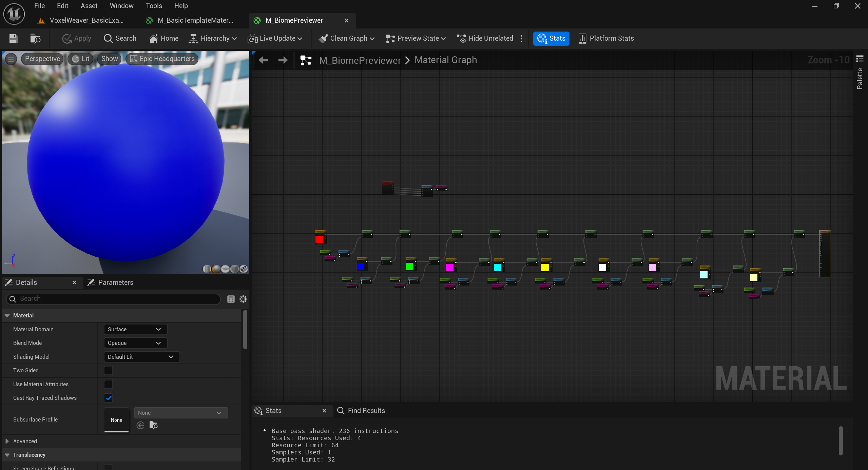868x470 pixels.
Task: Click the Subsurface Profile None thumbnail
Action: point(116,420)
